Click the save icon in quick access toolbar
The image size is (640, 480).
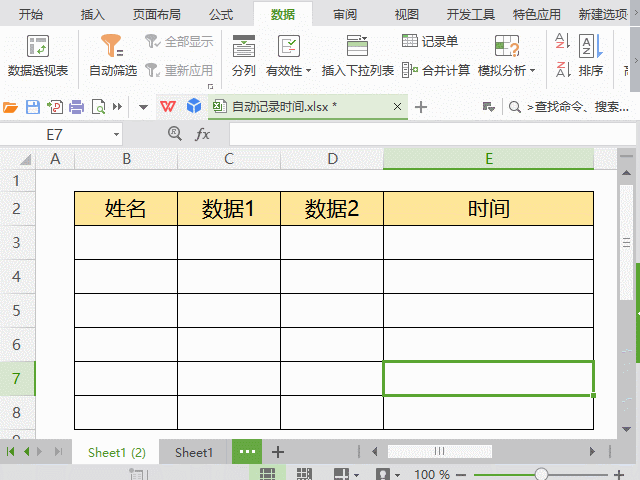[32, 107]
